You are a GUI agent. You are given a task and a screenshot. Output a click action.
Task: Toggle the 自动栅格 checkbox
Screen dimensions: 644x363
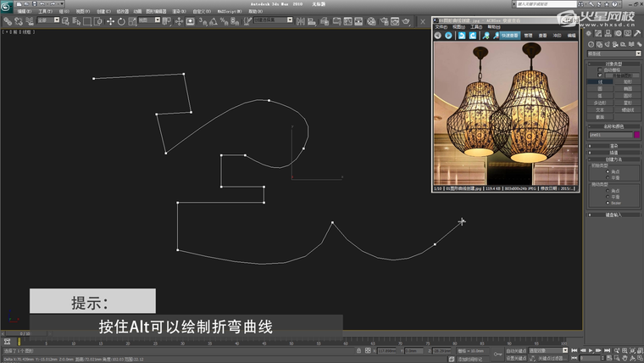point(600,70)
